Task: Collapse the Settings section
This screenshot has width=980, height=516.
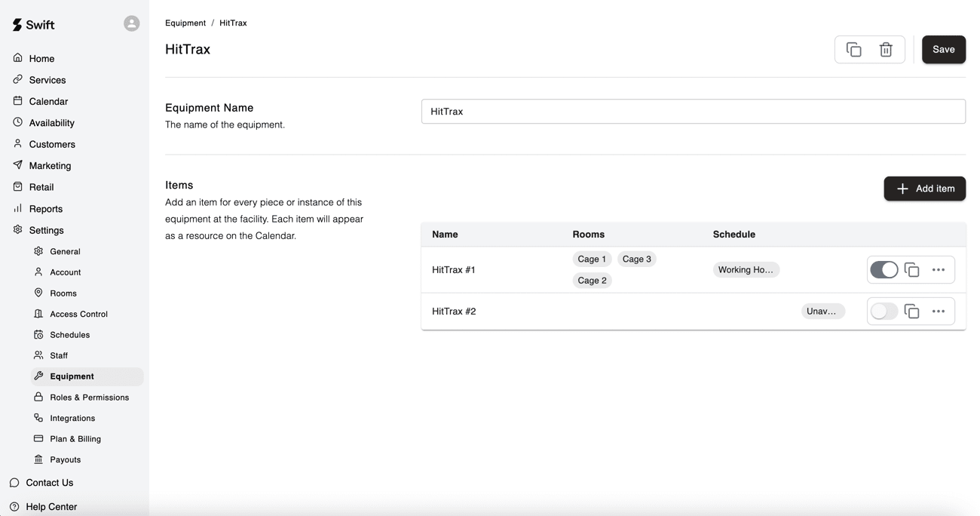Action: [46, 230]
